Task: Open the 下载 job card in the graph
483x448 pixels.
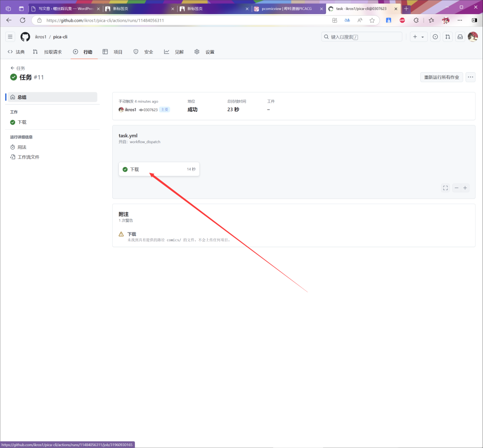Action: (159, 169)
